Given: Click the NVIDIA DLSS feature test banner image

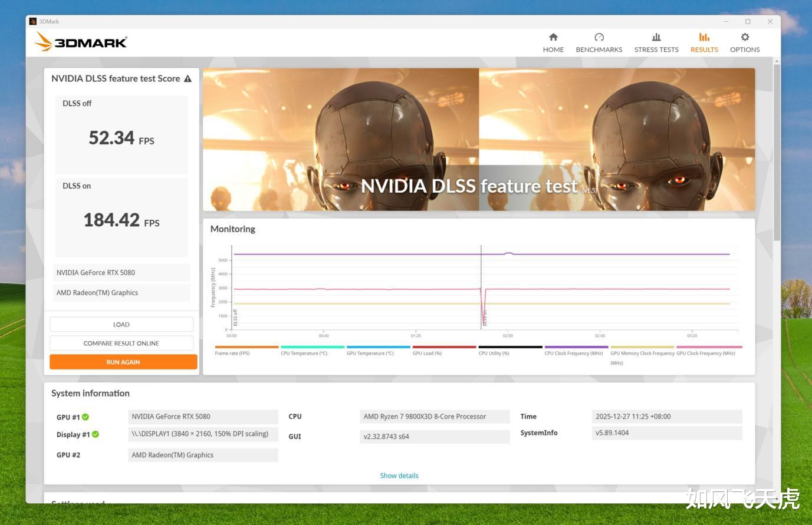Looking at the screenshot, I should tap(479, 140).
